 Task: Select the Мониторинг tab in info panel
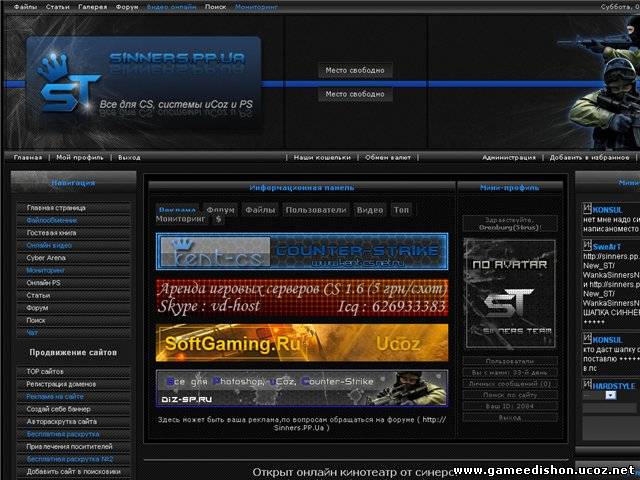(178, 218)
